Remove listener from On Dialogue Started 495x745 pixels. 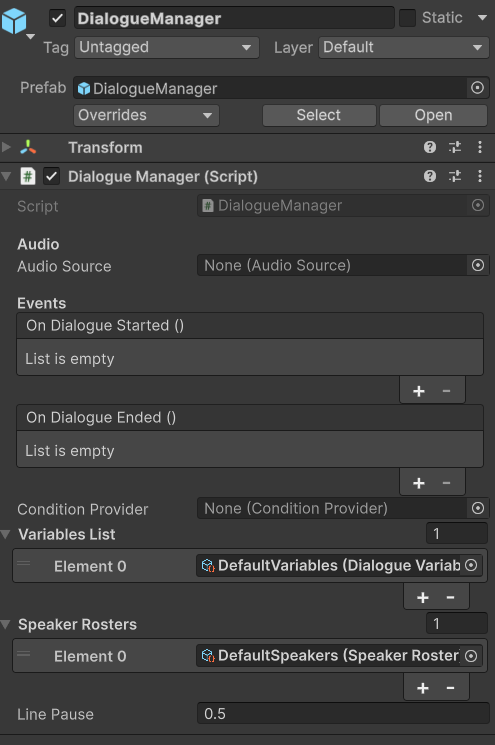[x=447, y=391]
